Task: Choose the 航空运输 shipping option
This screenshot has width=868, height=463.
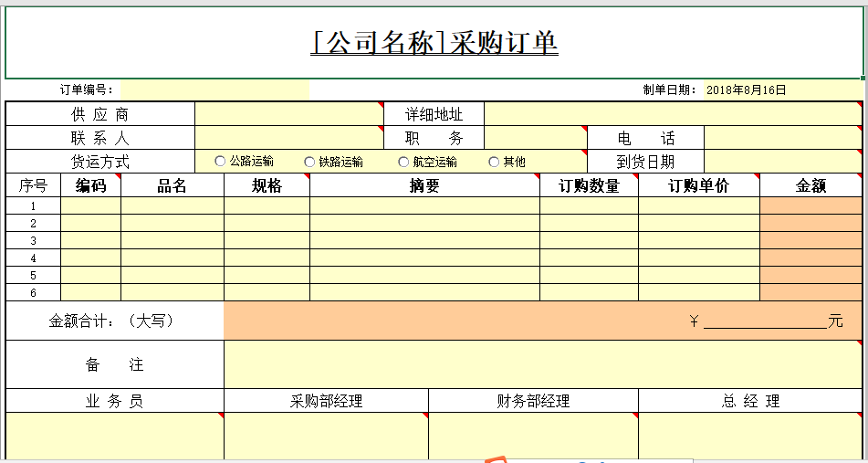Action: (x=404, y=162)
